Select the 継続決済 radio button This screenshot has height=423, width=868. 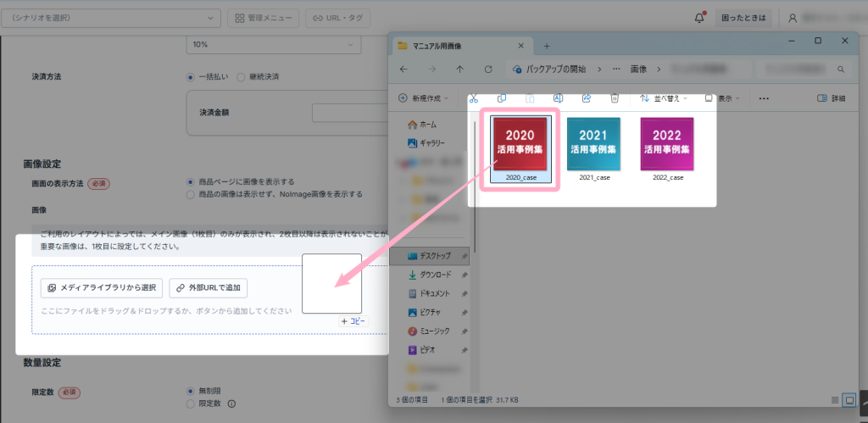(241, 77)
